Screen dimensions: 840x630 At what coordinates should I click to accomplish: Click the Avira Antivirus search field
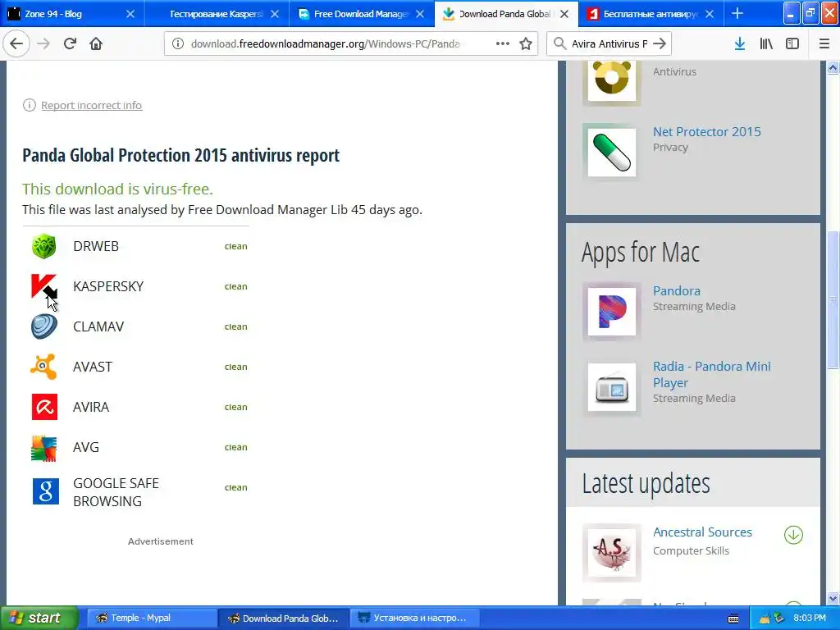tap(609, 43)
